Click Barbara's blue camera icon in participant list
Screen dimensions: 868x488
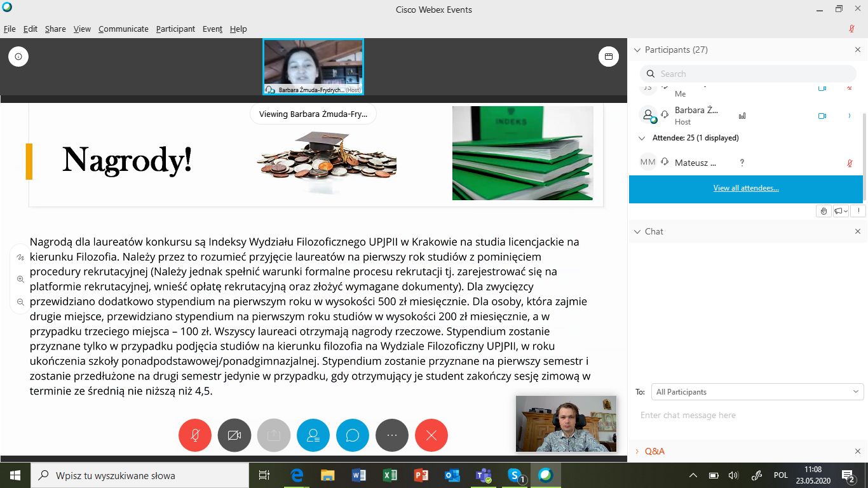pyautogui.click(x=822, y=116)
